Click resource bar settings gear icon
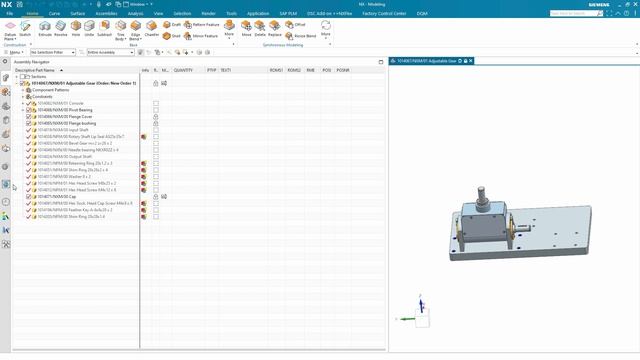Image resolution: width=640 pixels, height=360 pixels. click(5, 62)
